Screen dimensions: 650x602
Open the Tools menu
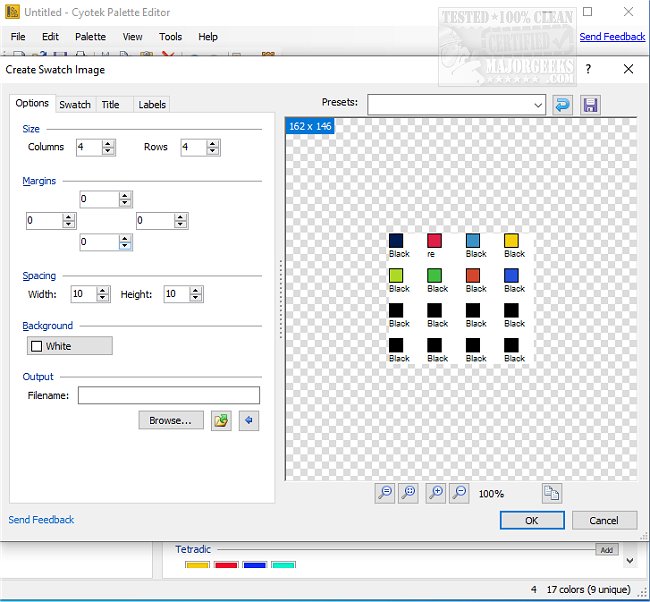170,36
